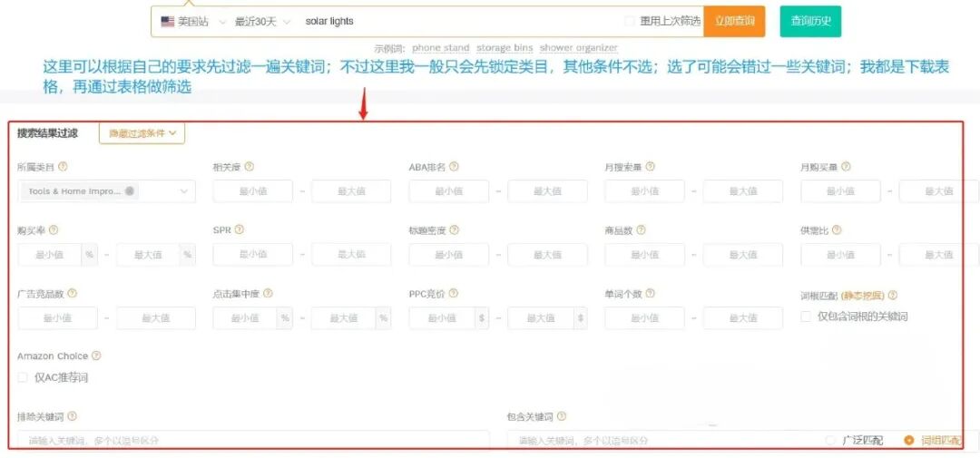
Task: Click help icon next to Amazon Choice
Action: [x=95, y=356]
